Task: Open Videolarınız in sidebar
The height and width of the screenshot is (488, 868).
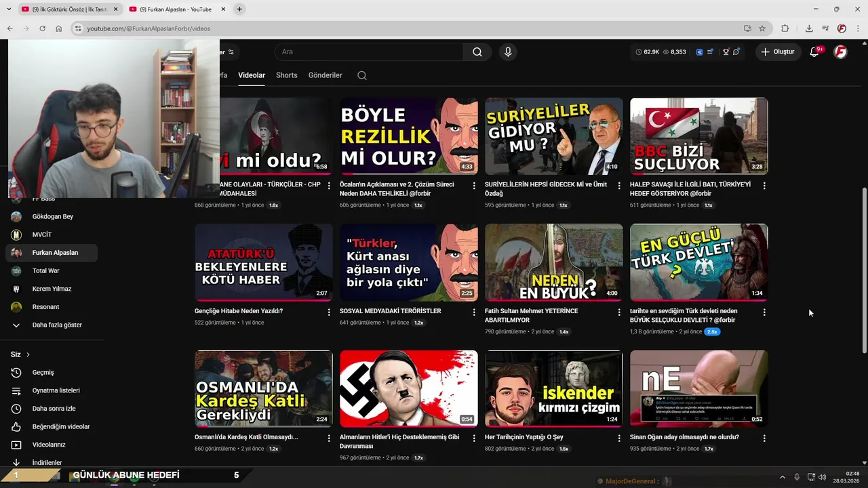Action: pyautogui.click(x=52, y=445)
